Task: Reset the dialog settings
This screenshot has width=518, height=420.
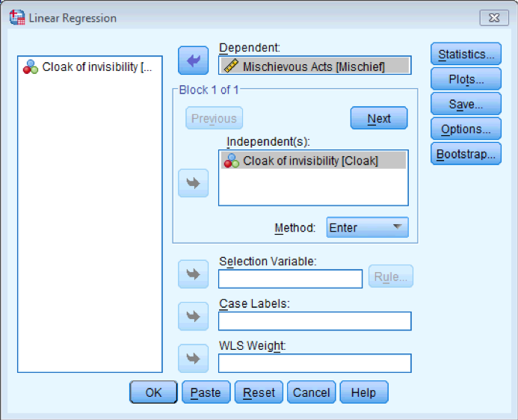Action: [x=259, y=392]
